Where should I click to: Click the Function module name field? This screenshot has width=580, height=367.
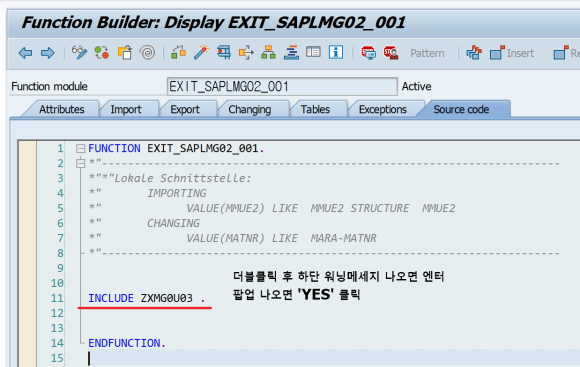[x=282, y=87]
